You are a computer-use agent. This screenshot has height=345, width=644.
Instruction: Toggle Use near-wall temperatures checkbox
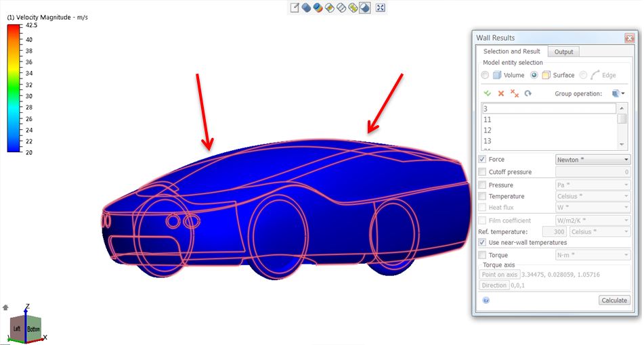[x=482, y=242]
